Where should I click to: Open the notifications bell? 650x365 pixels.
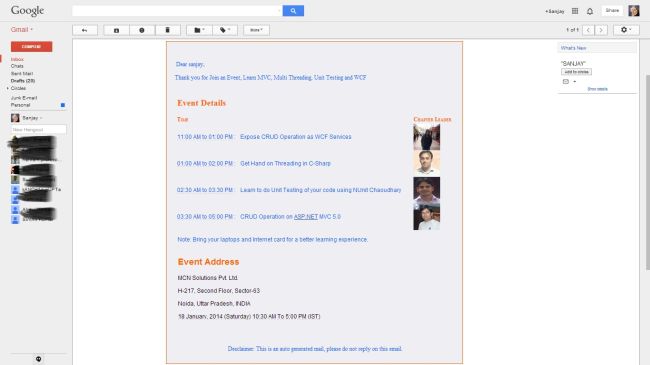tap(590, 11)
